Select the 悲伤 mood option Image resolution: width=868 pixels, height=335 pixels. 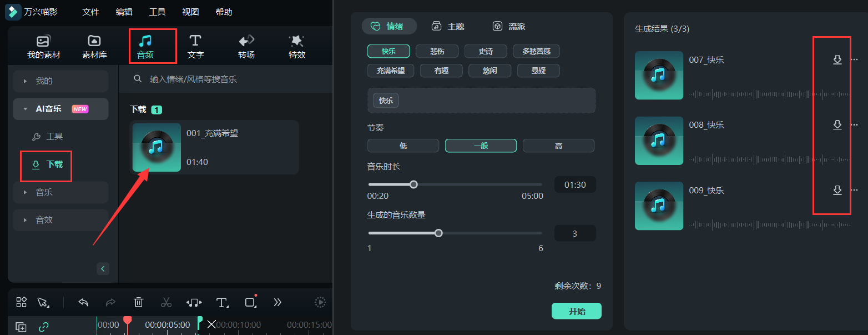[437, 51]
